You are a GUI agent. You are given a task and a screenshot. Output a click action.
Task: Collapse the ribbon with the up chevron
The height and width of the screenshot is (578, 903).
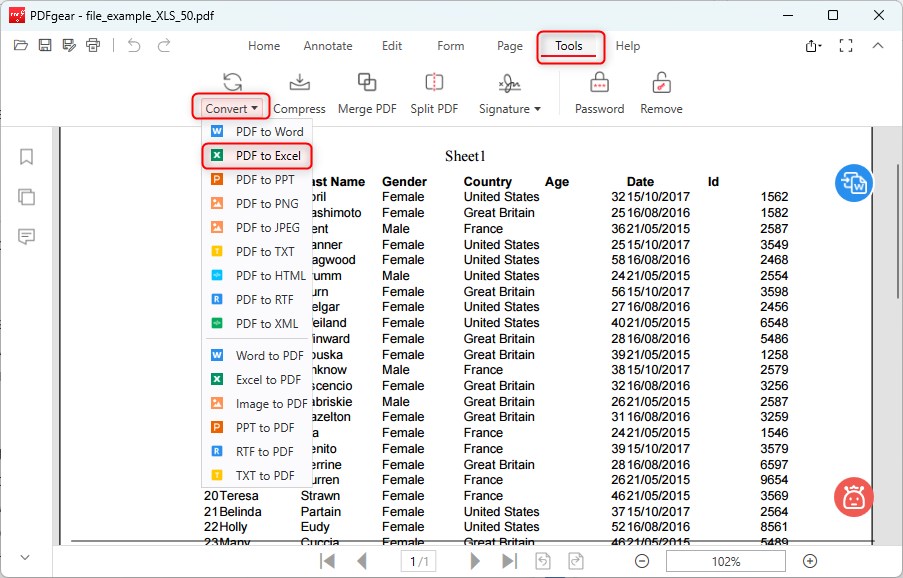[x=878, y=45]
